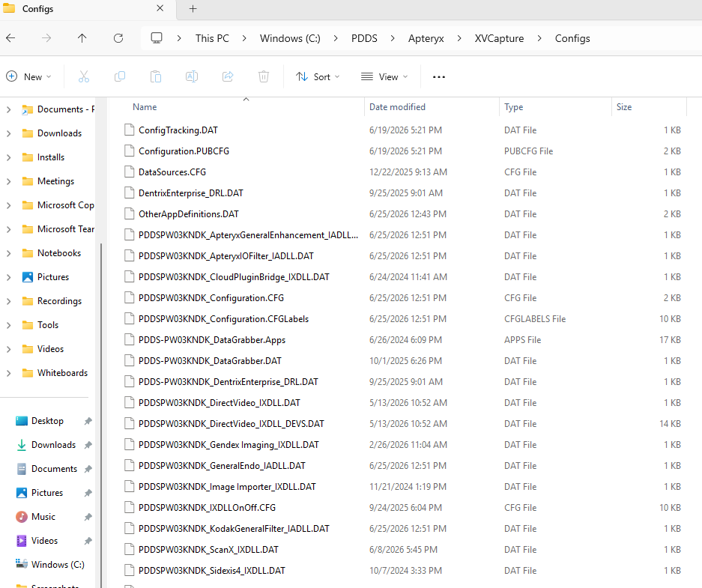Click file icon of PDDSPW03KNDK_CloudPluginBridge_IXDLL.DAT

[130, 277]
